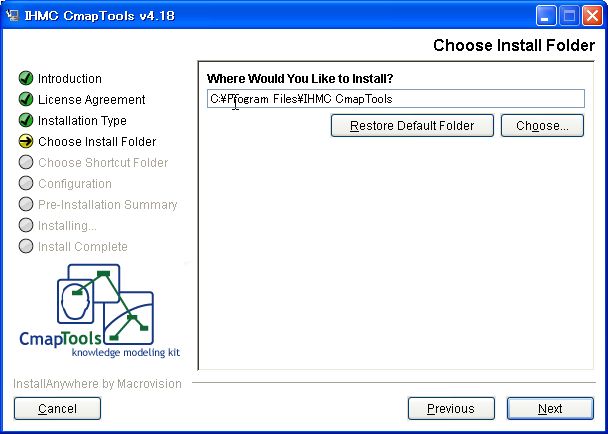608x434 pixels.
Task: Click the gray circle beside Configuration
Action: [26, 183]
